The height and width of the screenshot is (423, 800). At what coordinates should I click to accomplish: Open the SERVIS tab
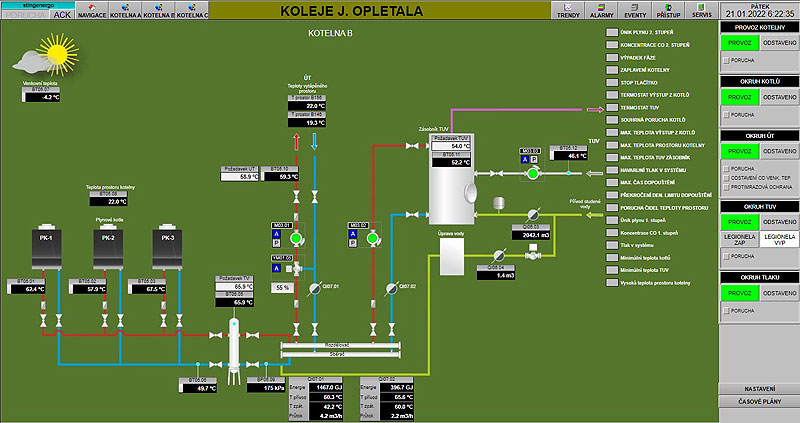pos(702,10)
